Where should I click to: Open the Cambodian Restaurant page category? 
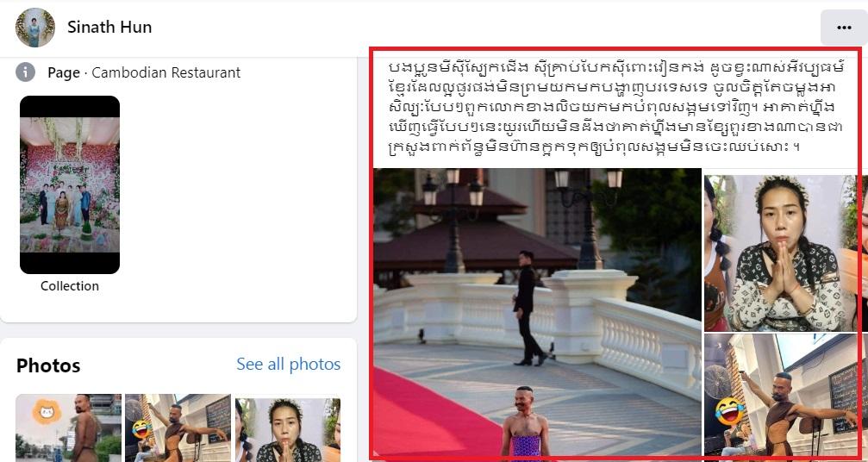point(166,72)
